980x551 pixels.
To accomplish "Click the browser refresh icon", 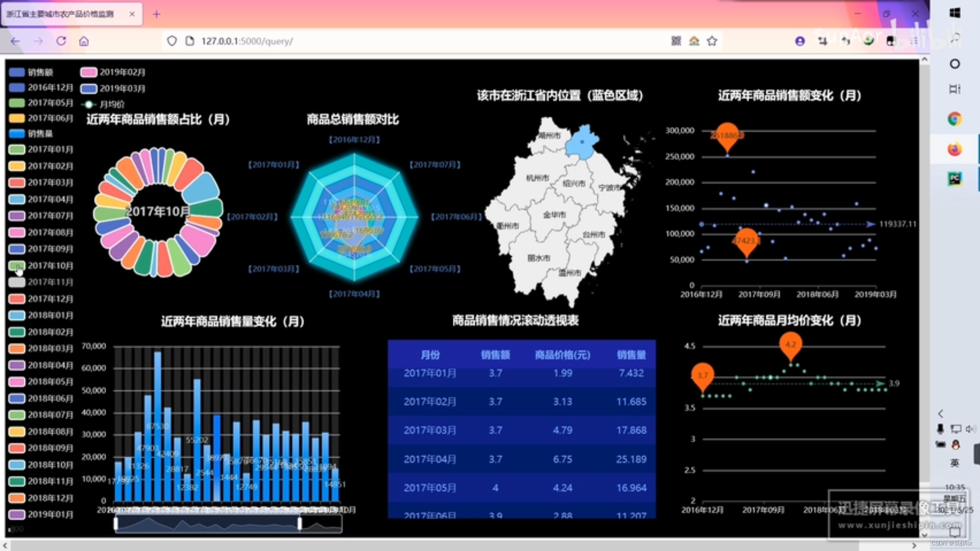I will [61, 41].
